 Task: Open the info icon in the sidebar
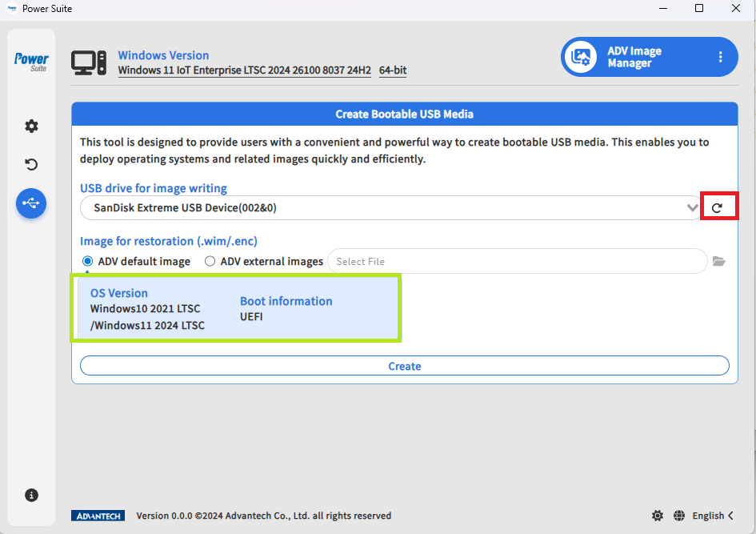pyautogui.click(x=31, y=495)
